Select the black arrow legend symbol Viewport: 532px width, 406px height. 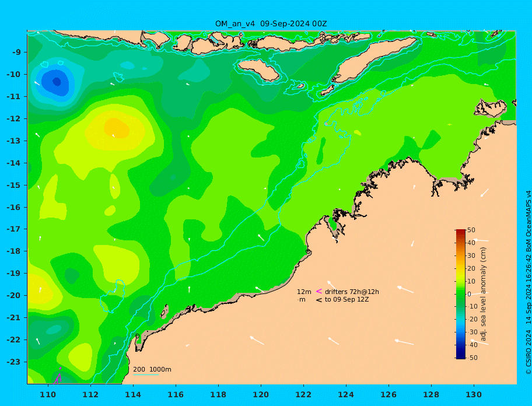click(x=319, y=300)
